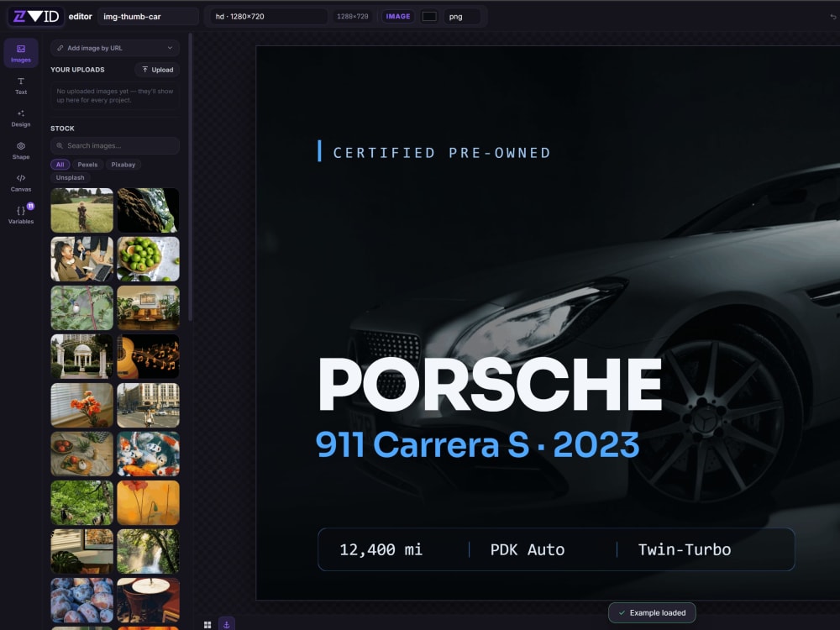Select the Unsplash stock filter
The image size is (840, 630).
coord(71,177)
